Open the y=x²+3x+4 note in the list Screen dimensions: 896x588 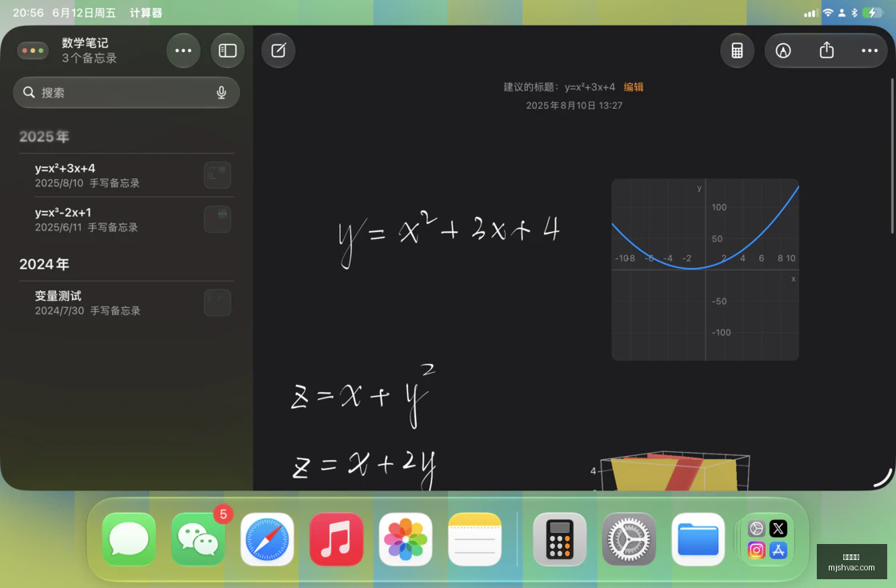coord(126,175)
